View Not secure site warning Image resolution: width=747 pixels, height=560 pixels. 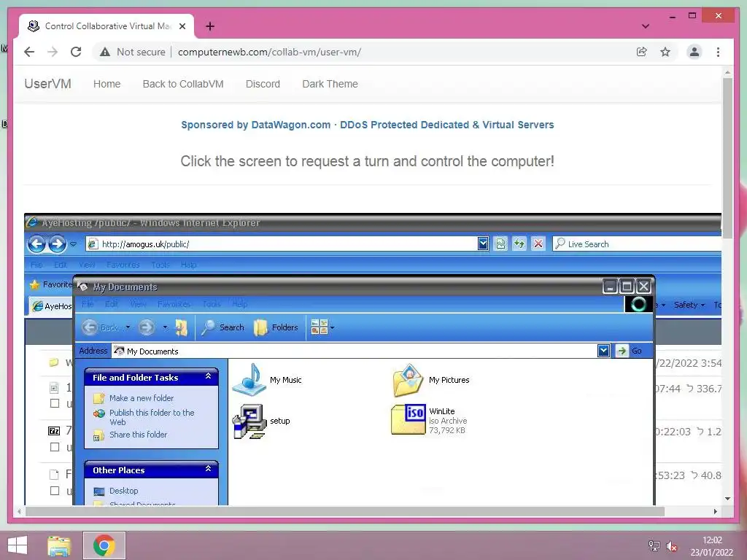(133, 52)
